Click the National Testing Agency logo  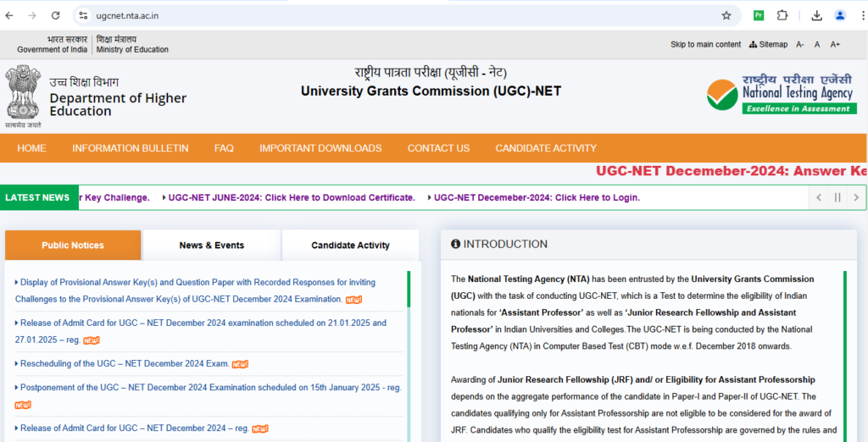click(x=782, y=95)
